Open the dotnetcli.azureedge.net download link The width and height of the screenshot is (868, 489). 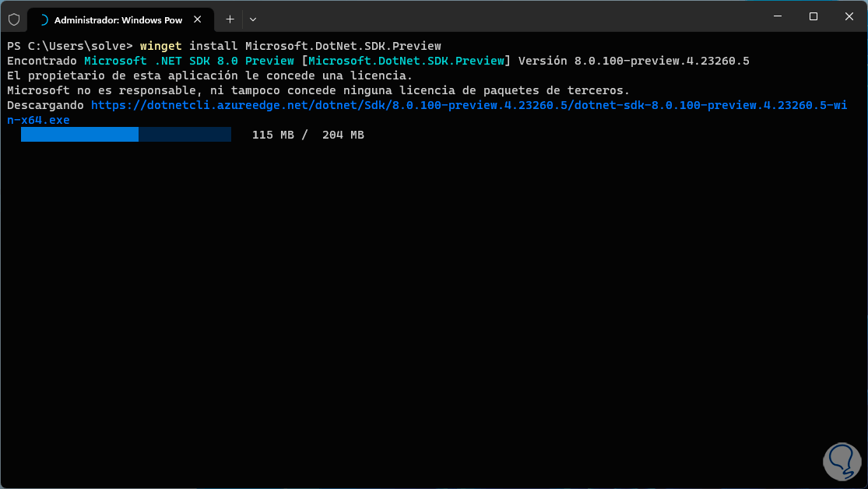(469, 105)
